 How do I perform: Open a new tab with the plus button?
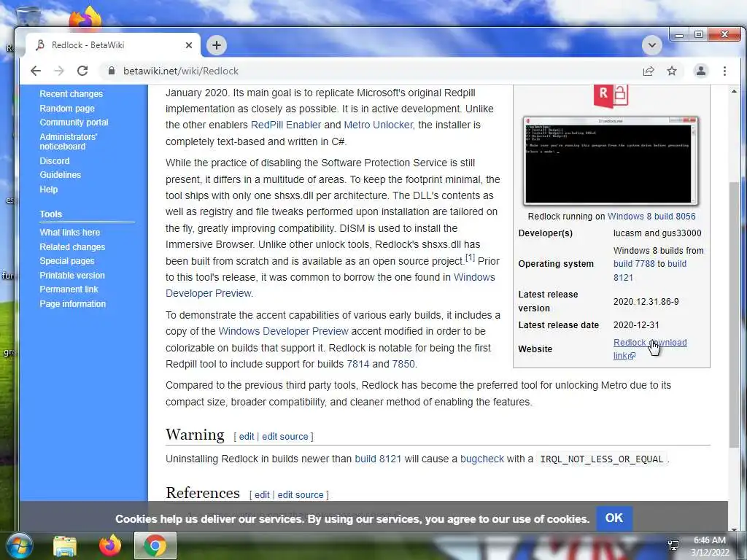(216, 45)
